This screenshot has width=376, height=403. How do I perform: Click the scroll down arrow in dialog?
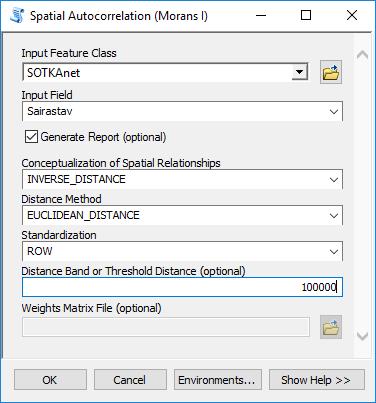(362, 336)
